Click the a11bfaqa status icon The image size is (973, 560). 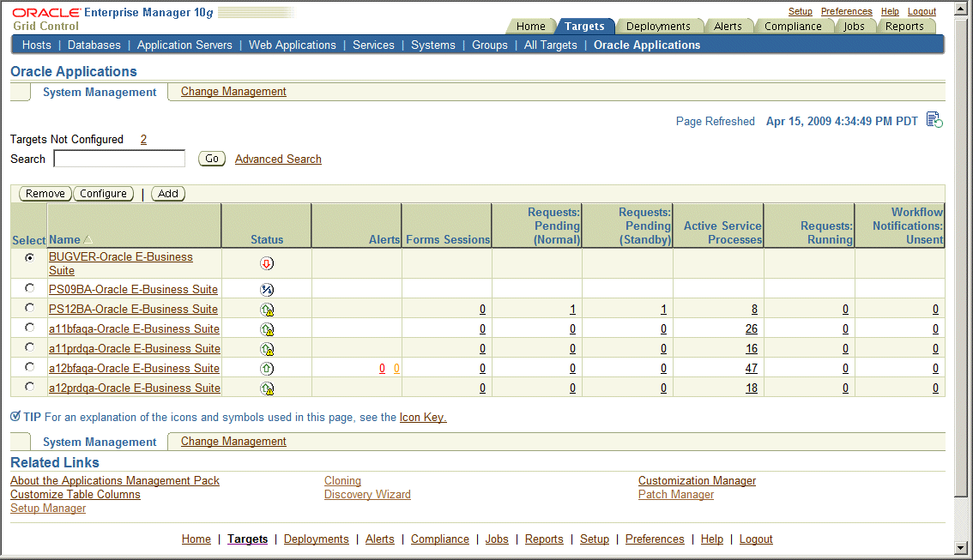[x=267, y=329]
